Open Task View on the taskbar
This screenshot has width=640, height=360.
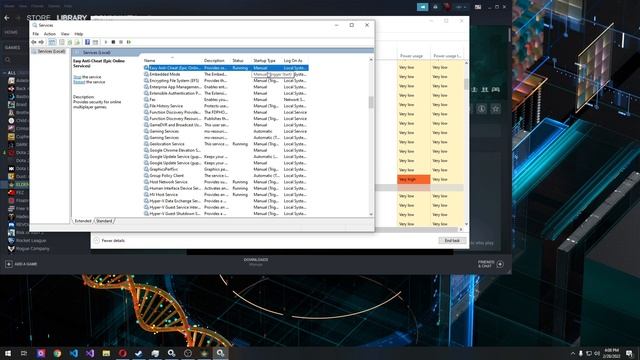24,353
